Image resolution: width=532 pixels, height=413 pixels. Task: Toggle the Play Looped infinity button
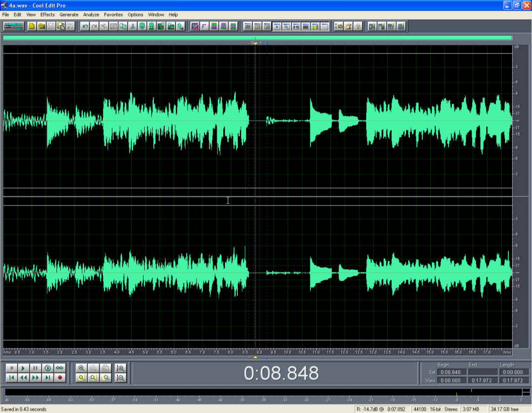(x=60, y=368)
